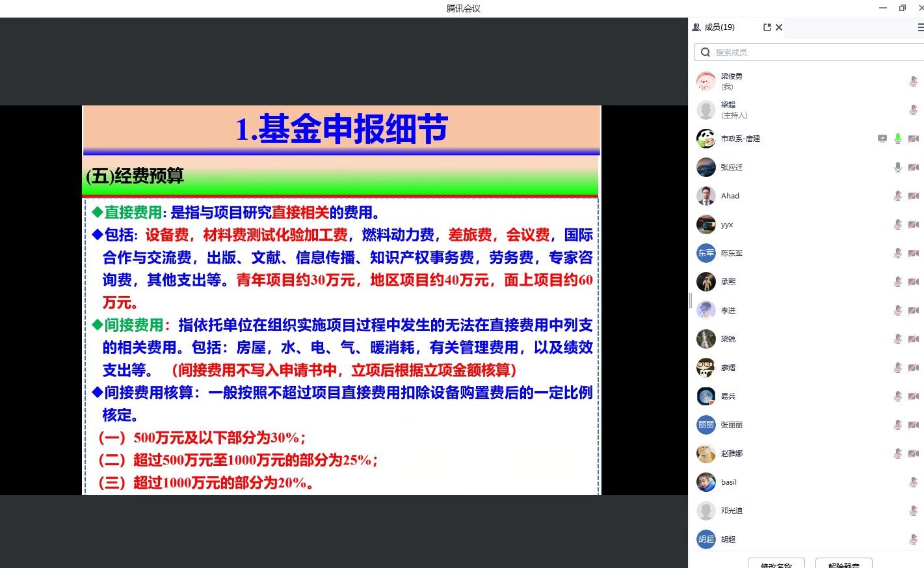Close the members panel with its X

click(778, 27)
